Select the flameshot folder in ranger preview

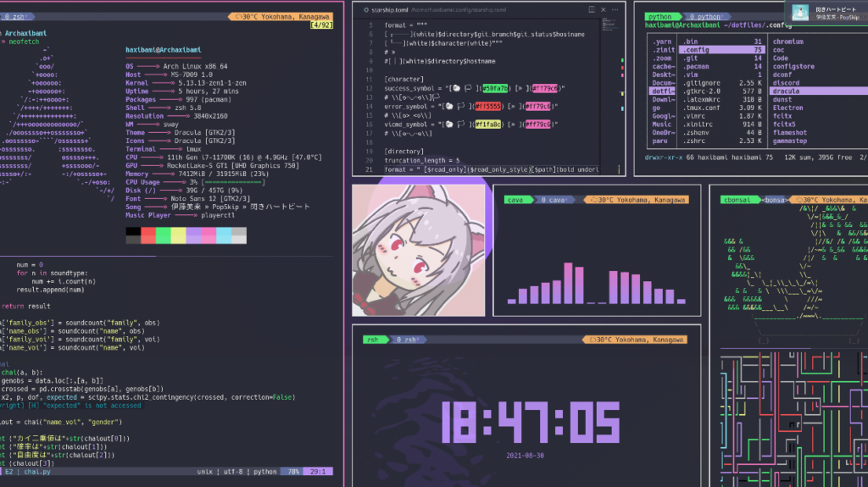click(x=790, y=133)
